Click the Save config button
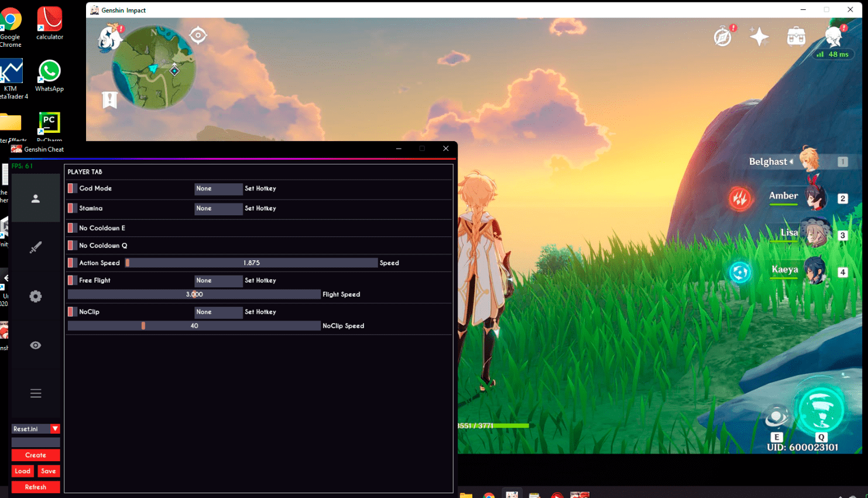Screen dimensions: 868x498 (x=49, y=471)
